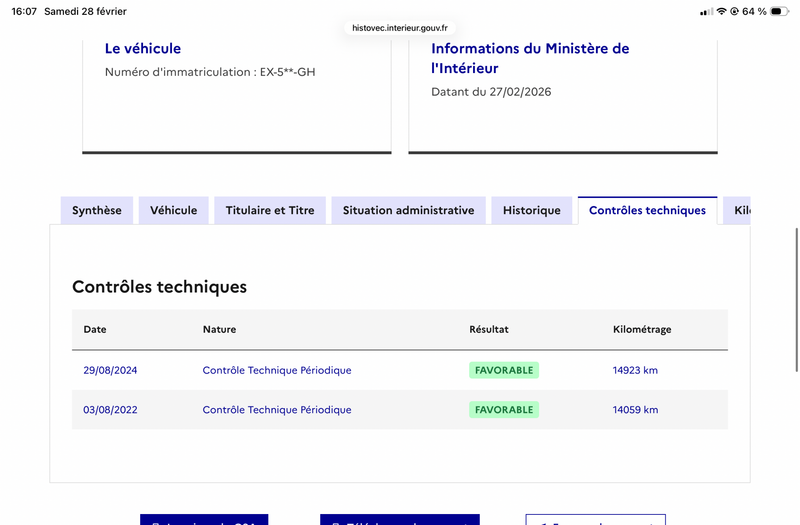The image size is (800, 525).
Task: Tap the cellular signal bars icon
Action: 706,11
